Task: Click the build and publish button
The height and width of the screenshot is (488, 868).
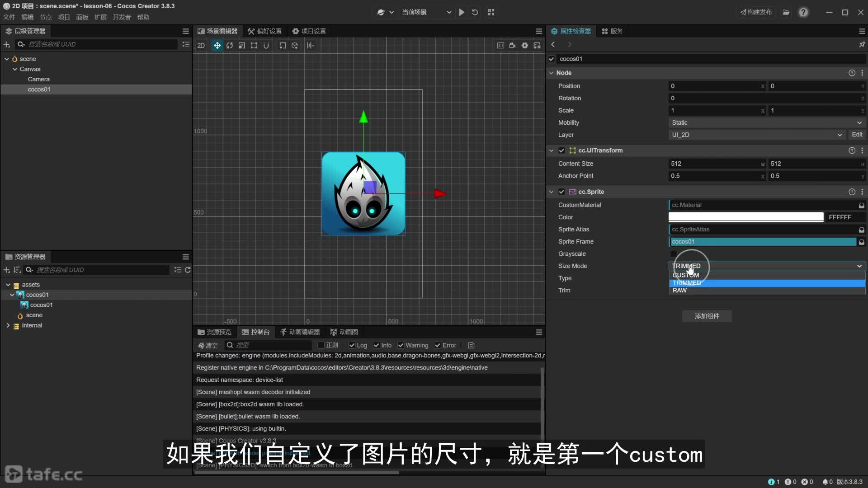Action: pyautogui.click(x=756, y=12)
